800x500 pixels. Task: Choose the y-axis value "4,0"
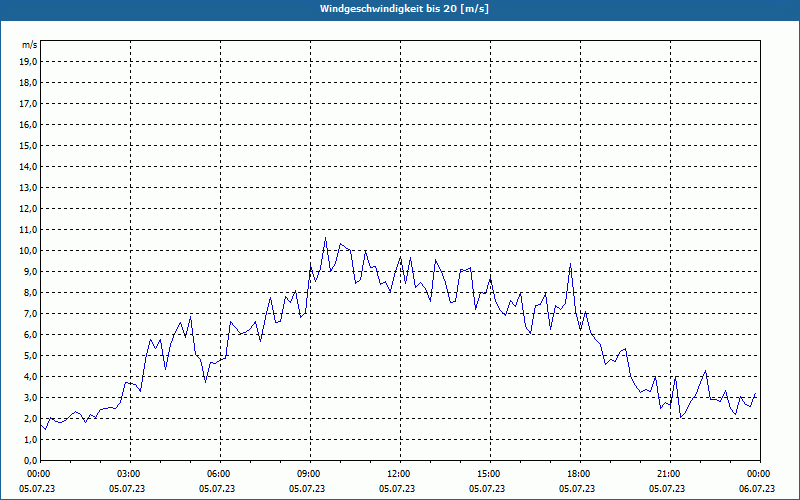[30, 377]
